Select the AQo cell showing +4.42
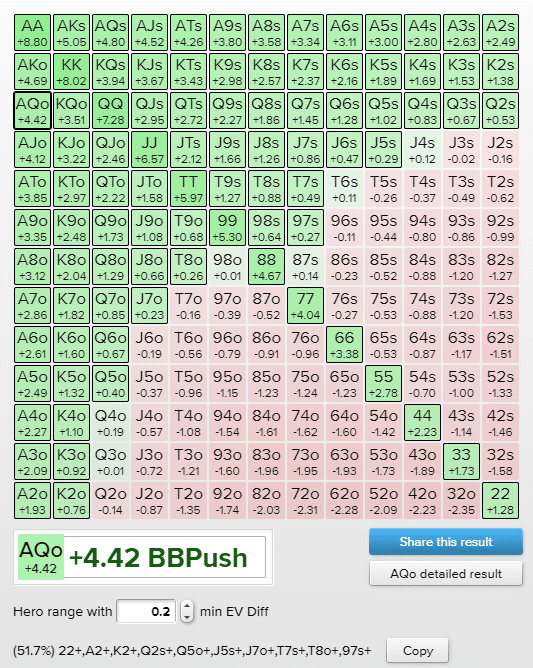533x668 pixels. 32,111
